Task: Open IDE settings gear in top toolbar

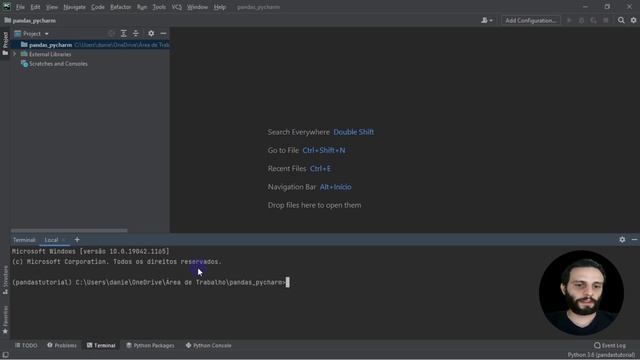Action: point(633,20)
